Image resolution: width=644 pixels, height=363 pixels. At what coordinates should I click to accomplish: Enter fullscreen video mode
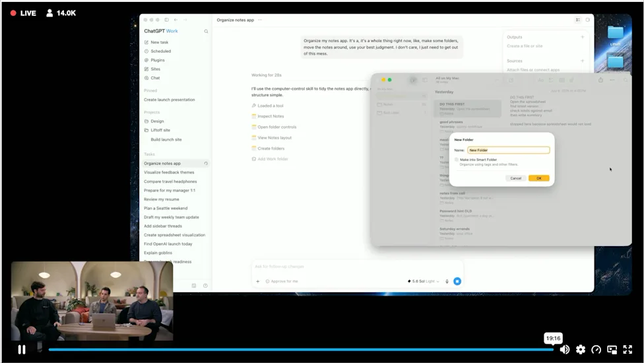click(x=628, y=349)
